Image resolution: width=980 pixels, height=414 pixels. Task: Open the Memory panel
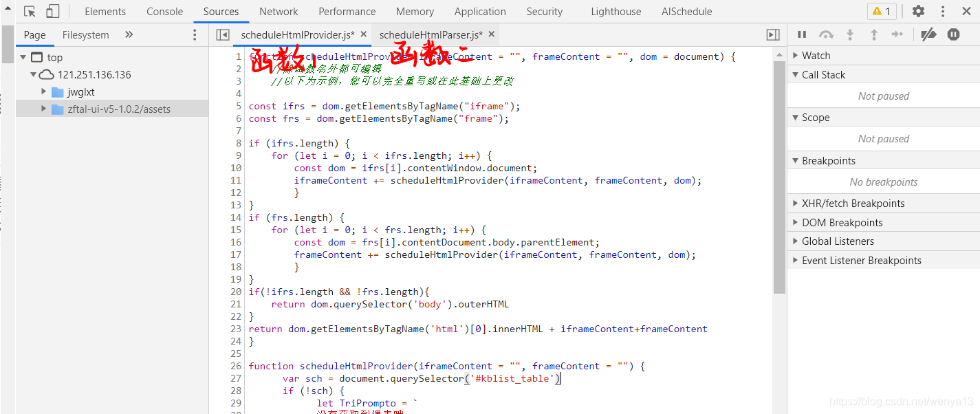click(415, 12)
